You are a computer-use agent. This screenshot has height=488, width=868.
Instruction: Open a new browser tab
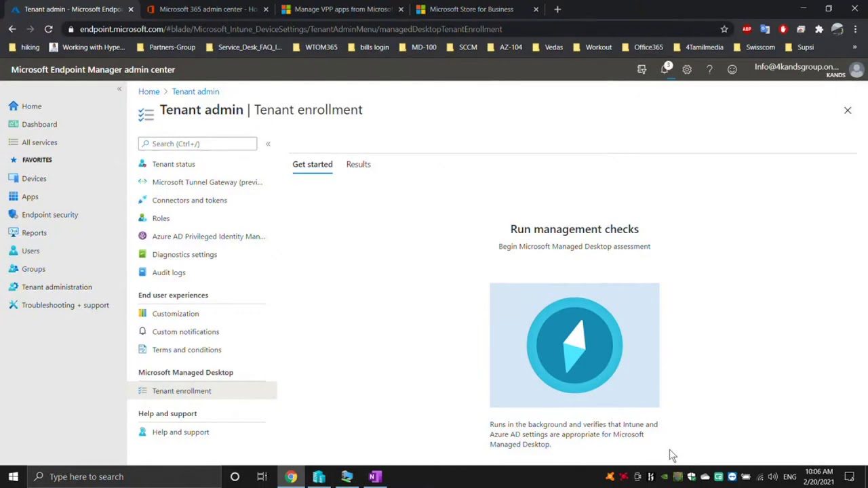point(557,9)
